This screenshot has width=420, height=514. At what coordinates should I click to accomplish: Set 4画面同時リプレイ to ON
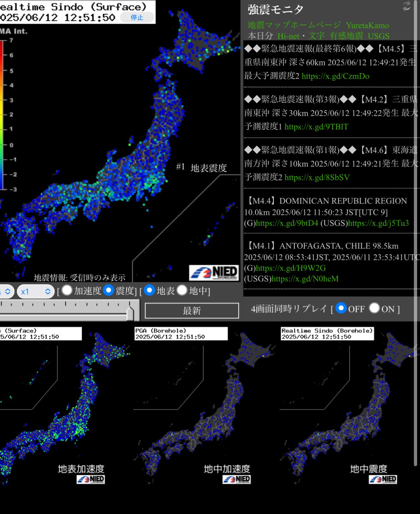374,308
